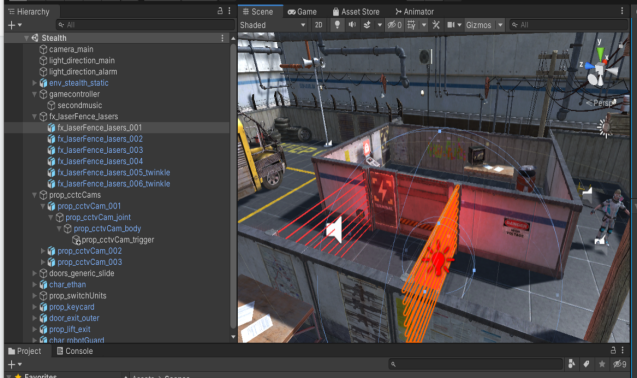This screenshot has height=378, width=637.
Task: Select the Hierarchy tab
Action: [x=28, y=12]
